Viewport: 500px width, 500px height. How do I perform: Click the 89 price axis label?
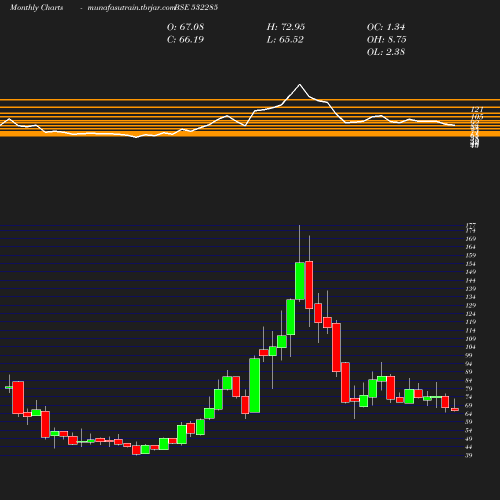(469, 372)
